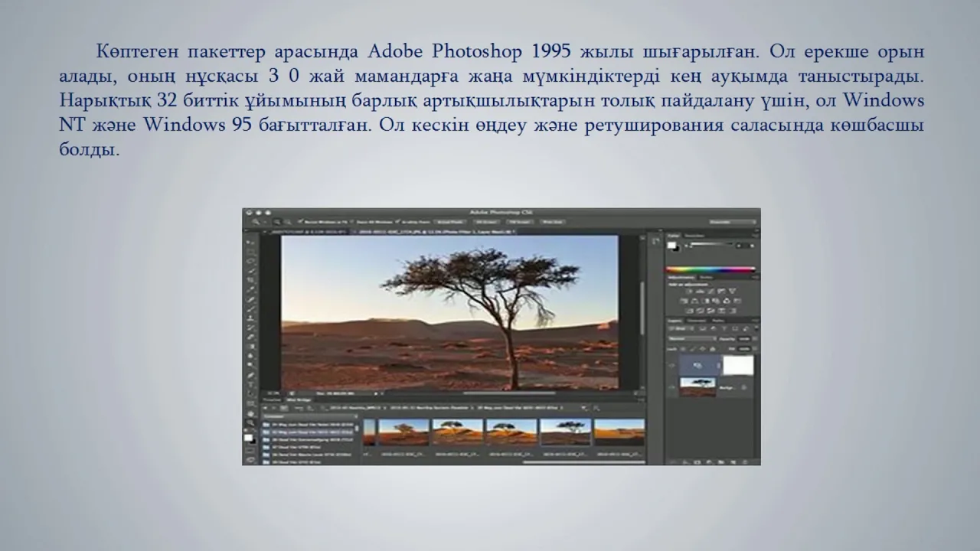Switch to the Timeline tab
Viewport: 980px width, 551px height.
coord(272,399)
